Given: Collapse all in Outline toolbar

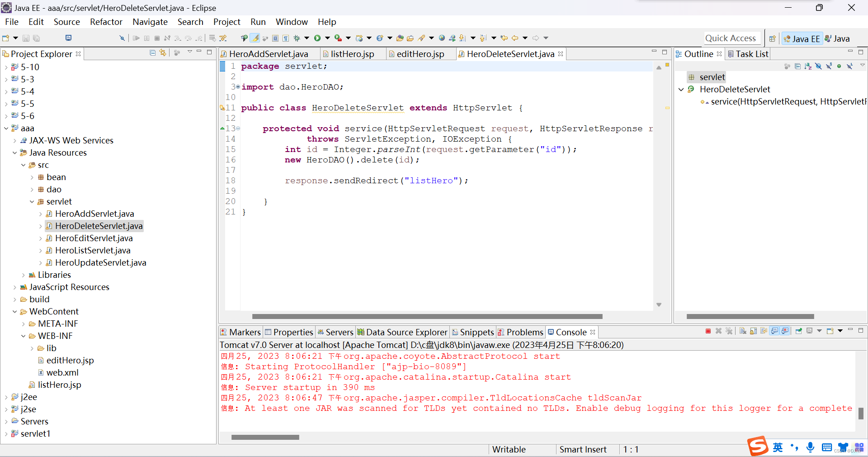Looking at the screenshot, I should [797, 67].
